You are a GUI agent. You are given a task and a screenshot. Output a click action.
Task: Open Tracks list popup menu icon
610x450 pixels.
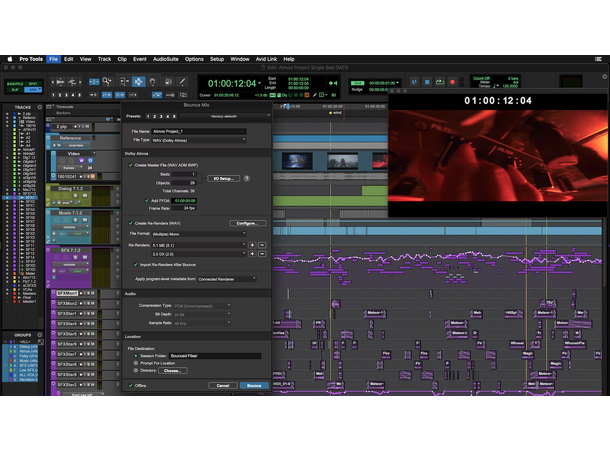[40, 107]
